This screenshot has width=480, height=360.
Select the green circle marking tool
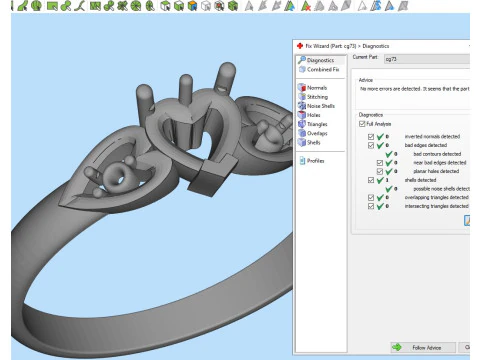click(36, 6)
